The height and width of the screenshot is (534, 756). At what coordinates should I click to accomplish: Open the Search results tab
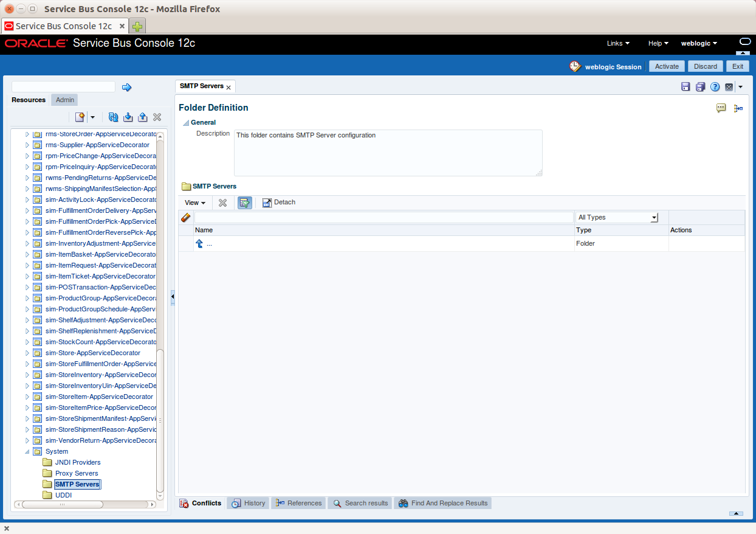360,503
